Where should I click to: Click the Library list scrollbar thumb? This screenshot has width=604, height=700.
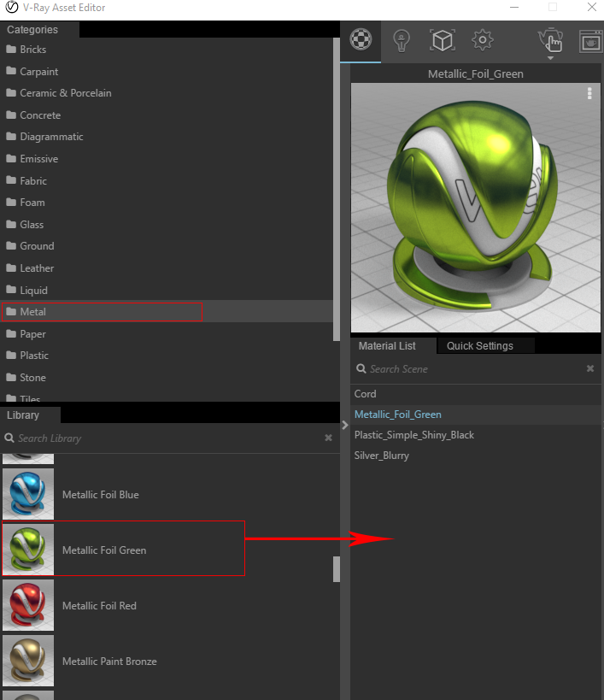337,569
